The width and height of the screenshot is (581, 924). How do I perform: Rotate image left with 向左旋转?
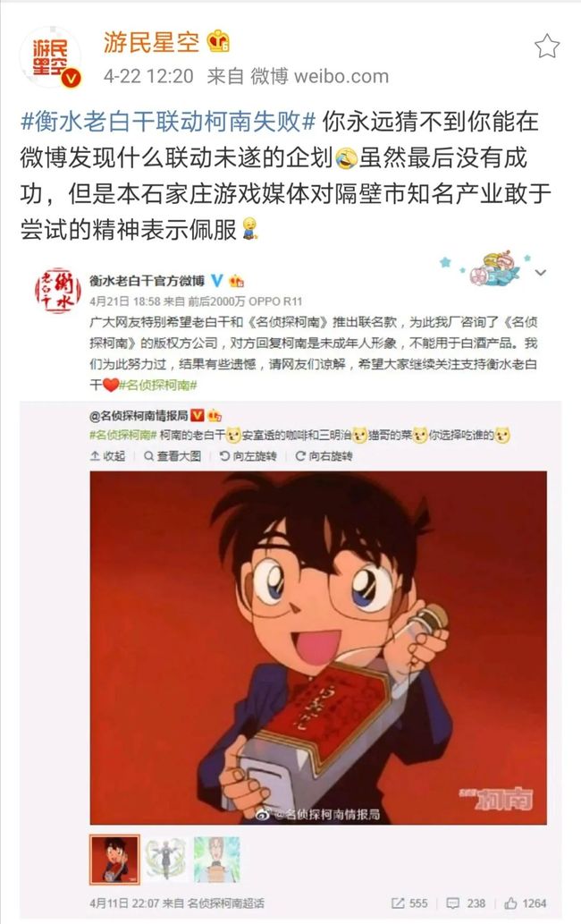(x=248, y=455)
